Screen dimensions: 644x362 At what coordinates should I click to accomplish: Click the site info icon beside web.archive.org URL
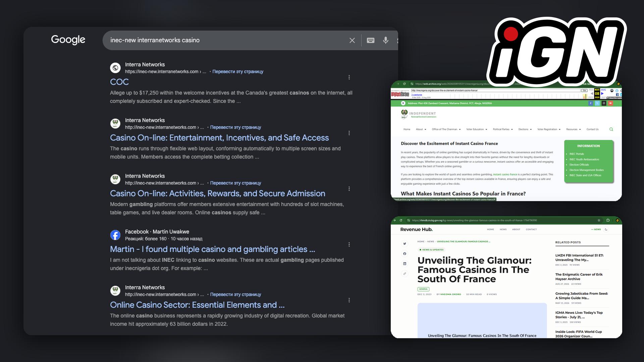(x=412, y=84)
